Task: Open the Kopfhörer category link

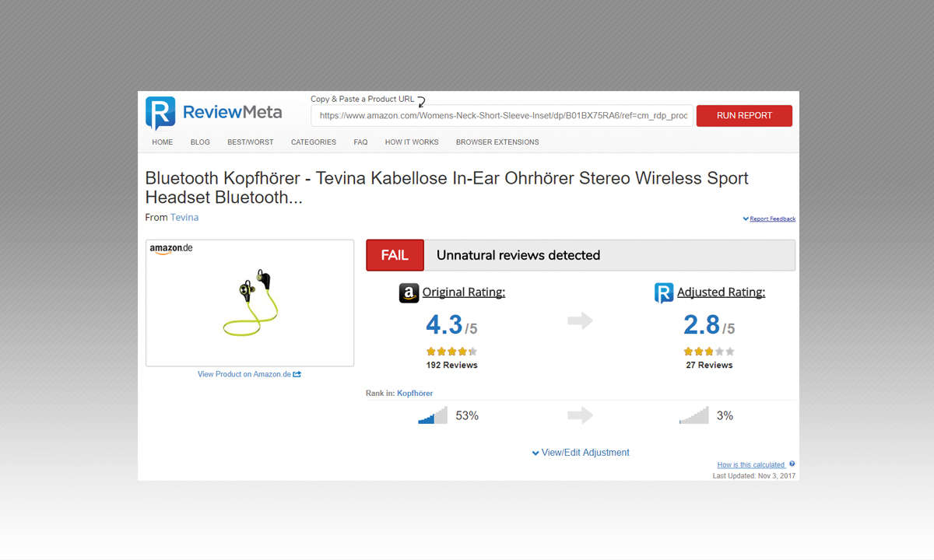Action: coord(415,394)
